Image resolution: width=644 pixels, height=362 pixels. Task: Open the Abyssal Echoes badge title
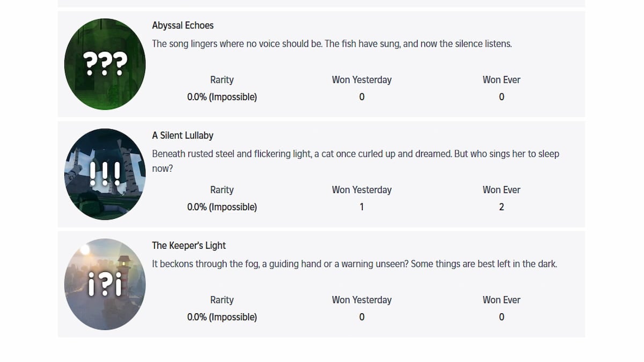(x=182, y=25)
